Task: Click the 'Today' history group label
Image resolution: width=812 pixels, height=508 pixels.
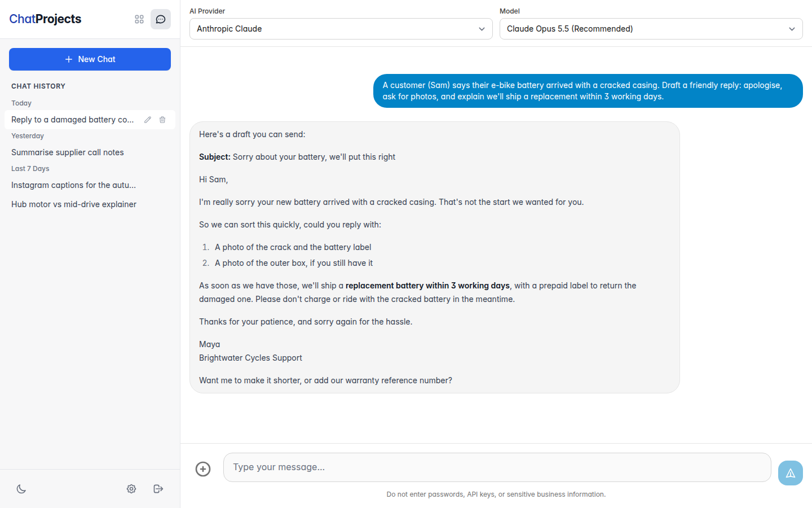Action: (x=21, y=103)
